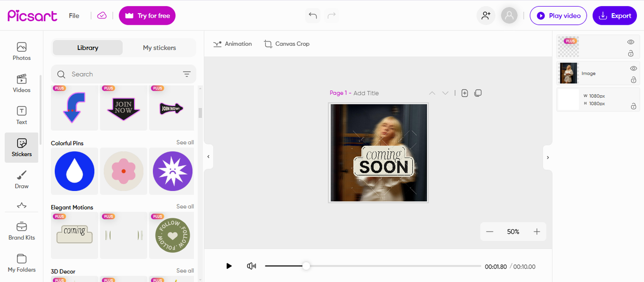Viewport: 644px width, 282px height.
Task: Add the black JOIN NOW down-arrow sticker
Action: tap(123, 108)
